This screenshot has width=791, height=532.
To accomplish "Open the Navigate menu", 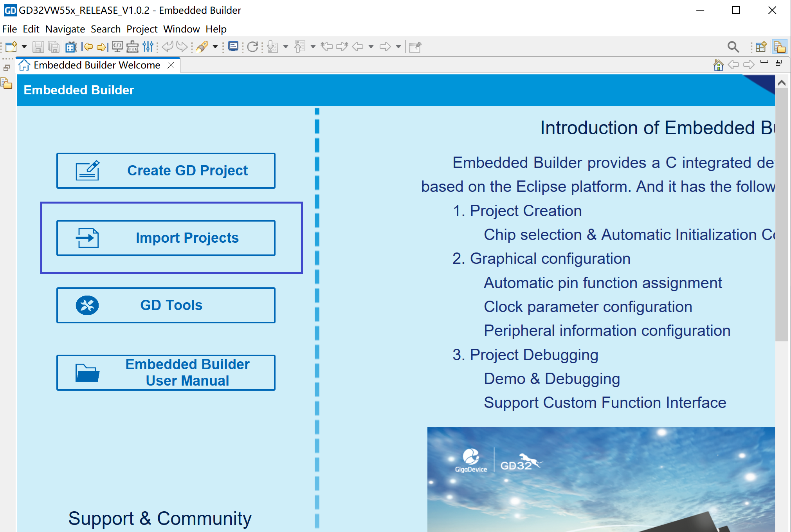I will 65,29.
